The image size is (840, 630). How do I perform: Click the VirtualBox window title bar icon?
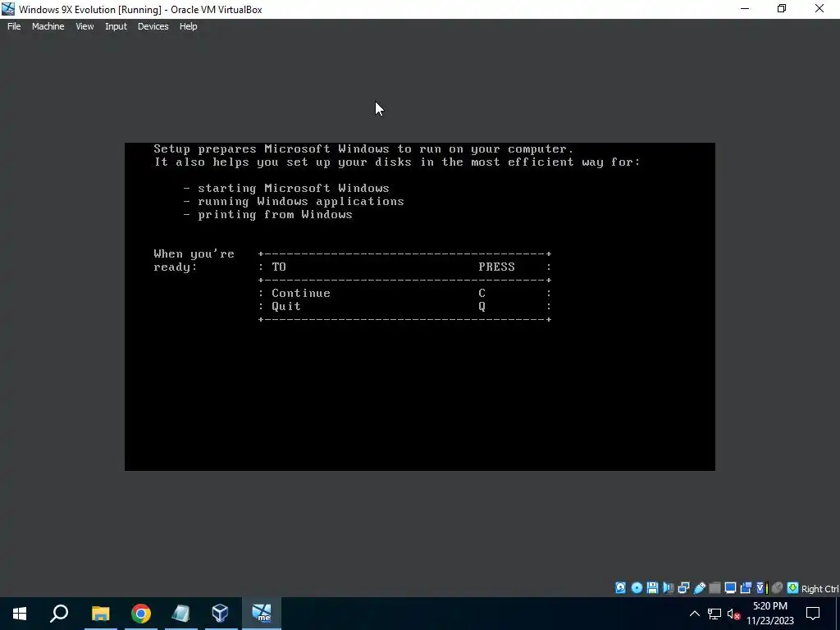tap(8, 9)
